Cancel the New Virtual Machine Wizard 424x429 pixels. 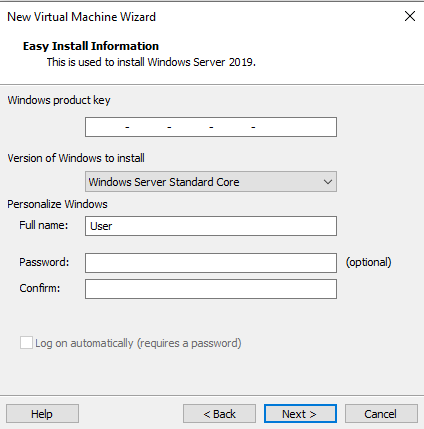point(381,414)
